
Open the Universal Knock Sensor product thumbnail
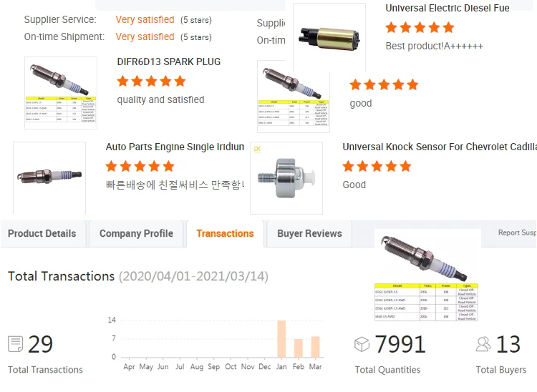tap(286, 178)
